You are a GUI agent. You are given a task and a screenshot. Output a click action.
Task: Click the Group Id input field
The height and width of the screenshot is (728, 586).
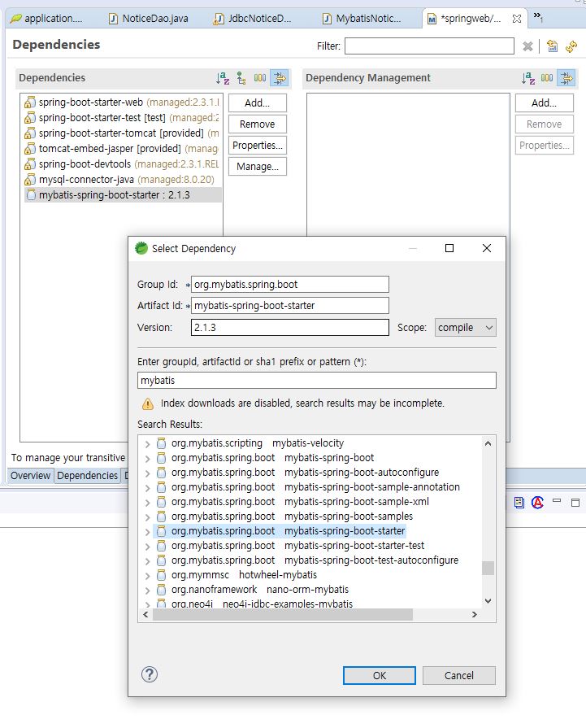pos(290,284)
